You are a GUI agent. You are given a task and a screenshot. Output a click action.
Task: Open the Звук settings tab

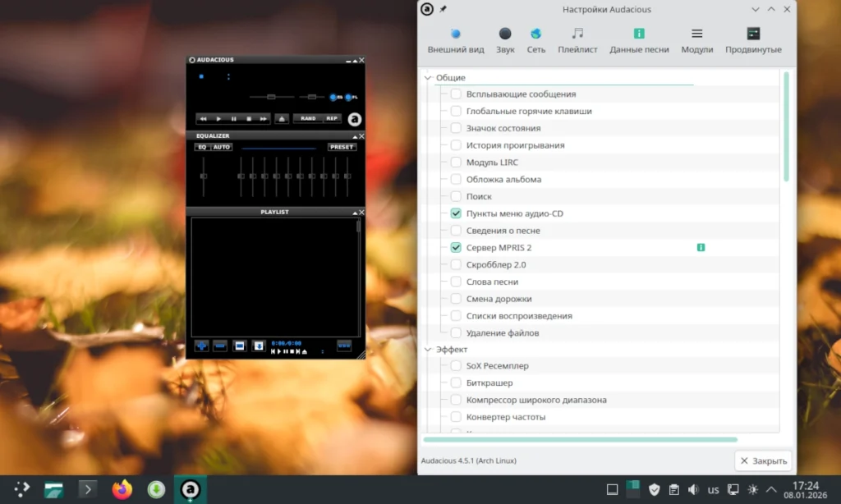click(x=505, y=41)
